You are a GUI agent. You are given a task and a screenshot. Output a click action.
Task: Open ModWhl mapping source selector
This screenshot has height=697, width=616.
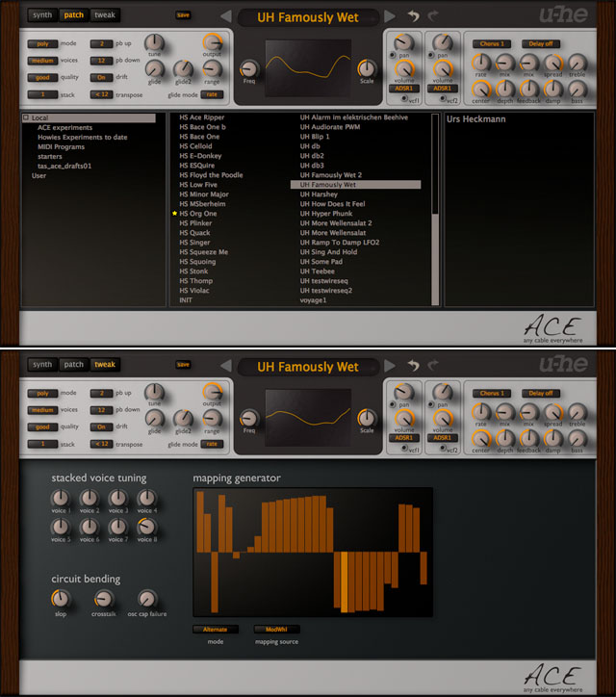tap(276, 629)
